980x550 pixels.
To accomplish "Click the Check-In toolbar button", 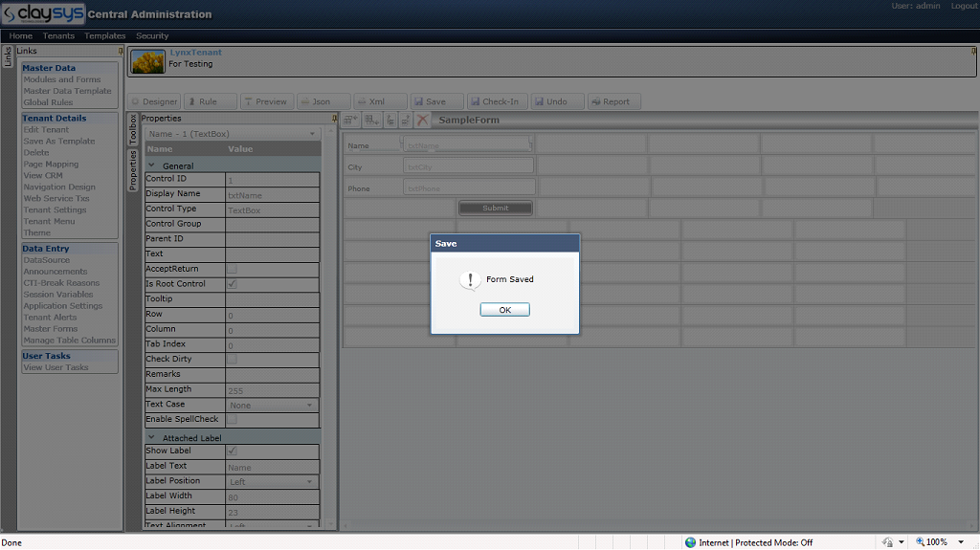I will tap(498, 101).
